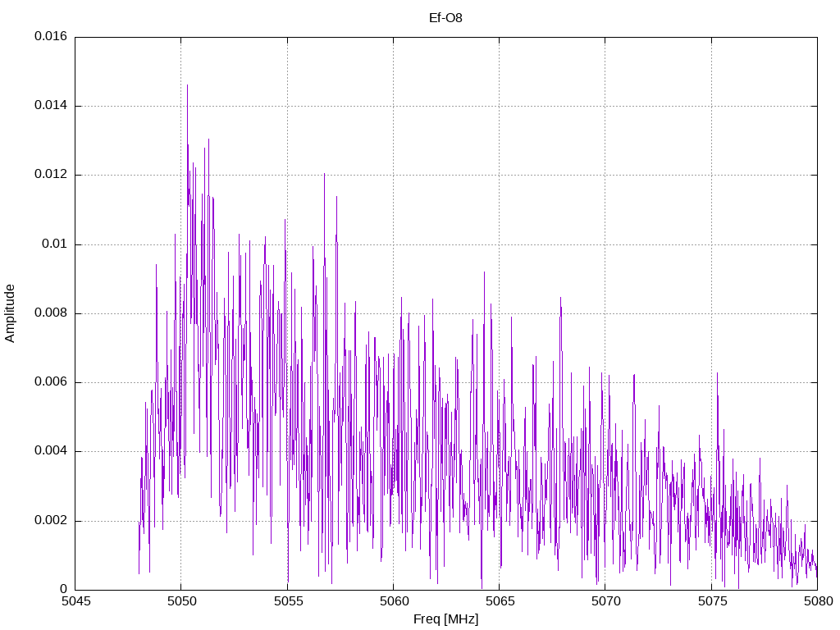Click the y-axis label Amplitude
Screen dimensions: 840x630
(10, 313)
